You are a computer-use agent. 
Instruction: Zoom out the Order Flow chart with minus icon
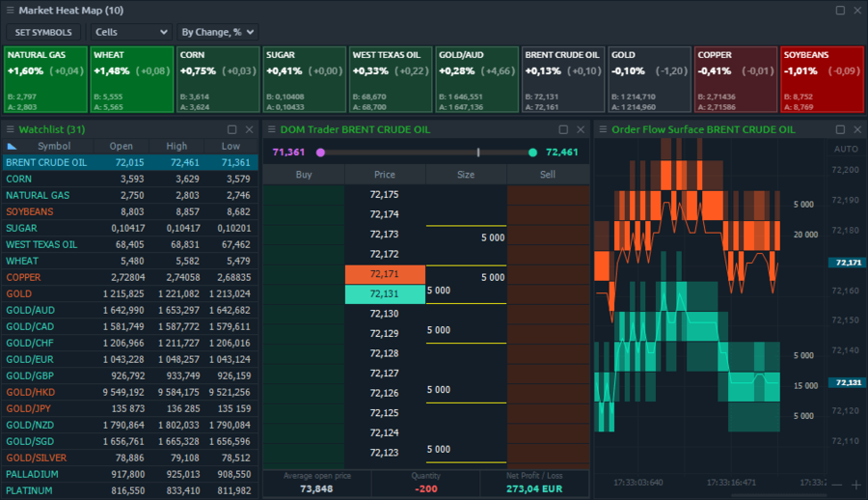pyautogui.click(x=836, y=484)
